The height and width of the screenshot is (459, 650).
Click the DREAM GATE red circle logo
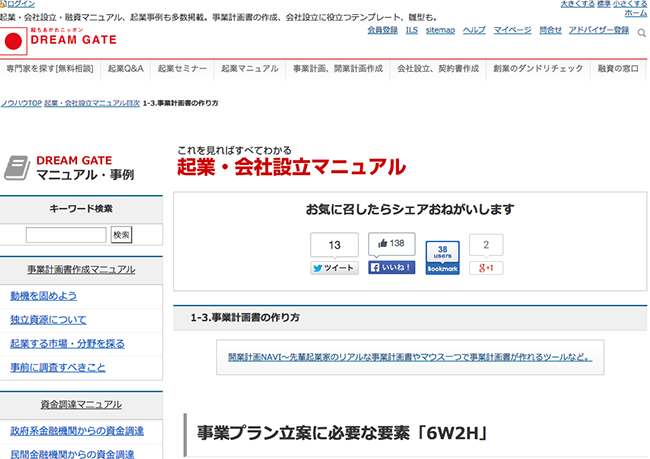tap(13, 42)
